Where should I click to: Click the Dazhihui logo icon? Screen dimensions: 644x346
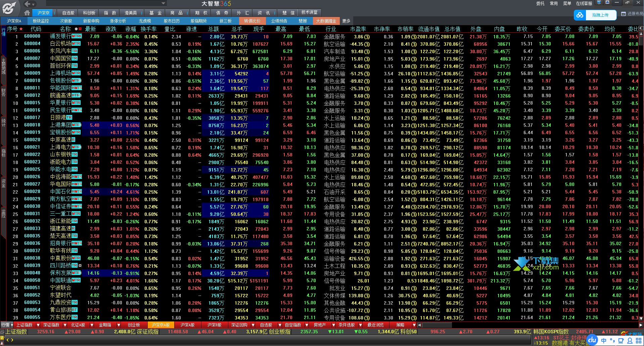click(x=9, y=7)
